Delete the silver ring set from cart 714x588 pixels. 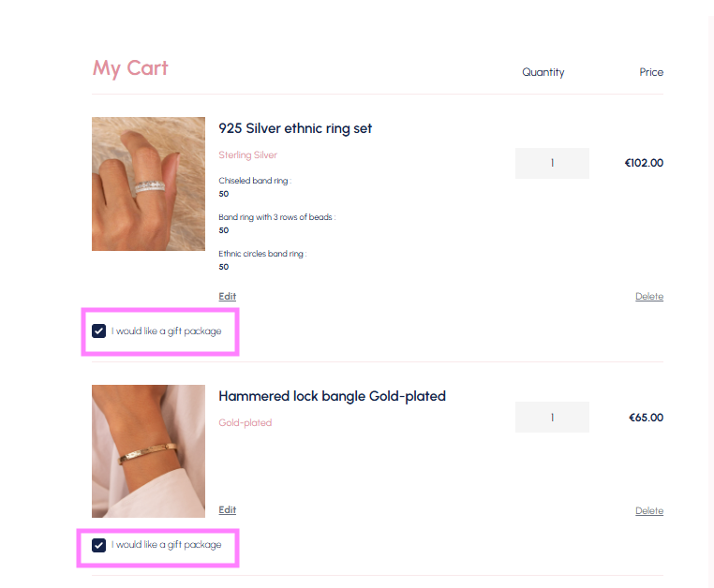tap(648, 297)
